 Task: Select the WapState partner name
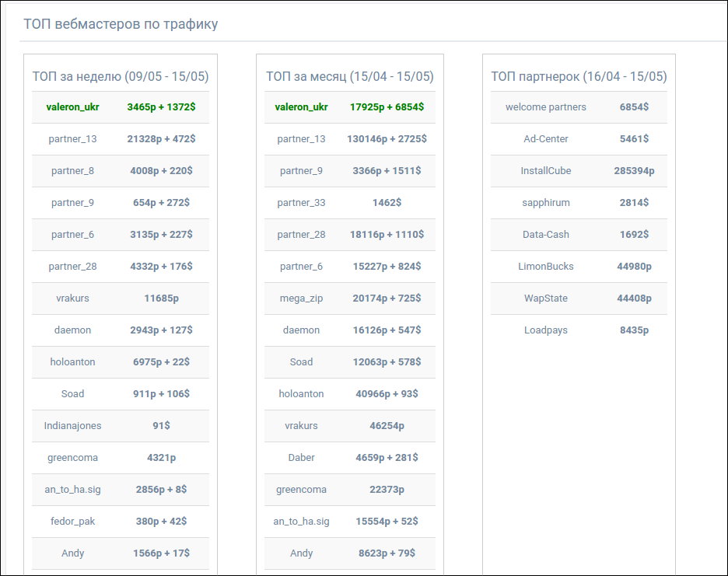tap(545, 298)
